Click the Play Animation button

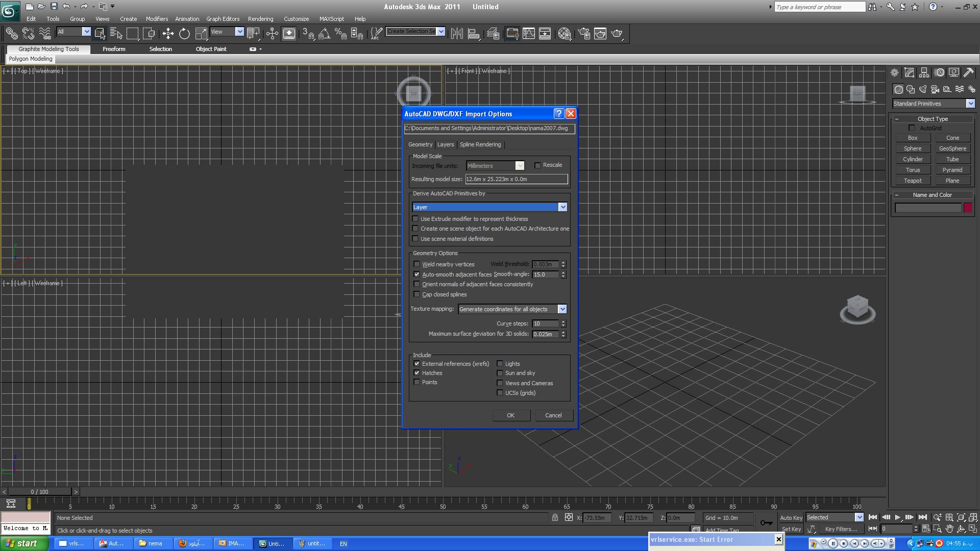pyautogui.click(x=898, y=517)
